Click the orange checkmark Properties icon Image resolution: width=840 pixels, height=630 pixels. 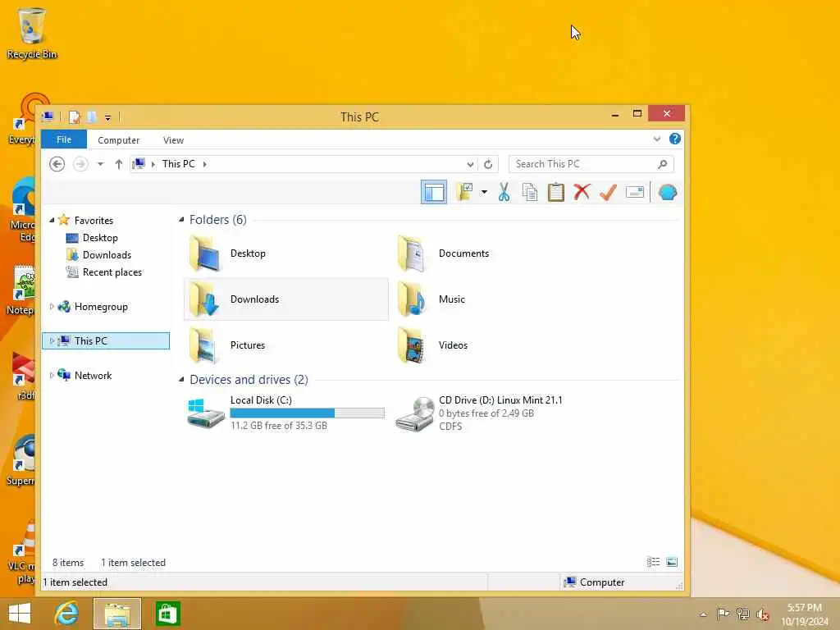click(608, 192)
